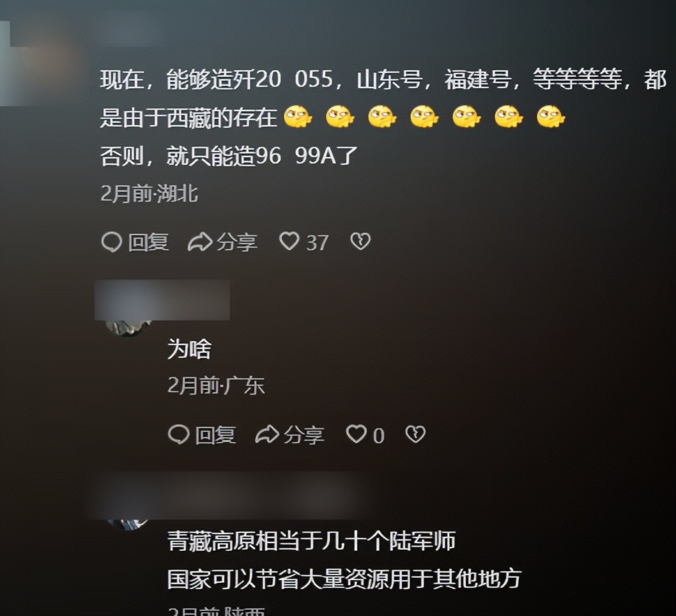Click the last thinking emoji in the row
This screenshot has width=676, height=616.
[551, 117]
